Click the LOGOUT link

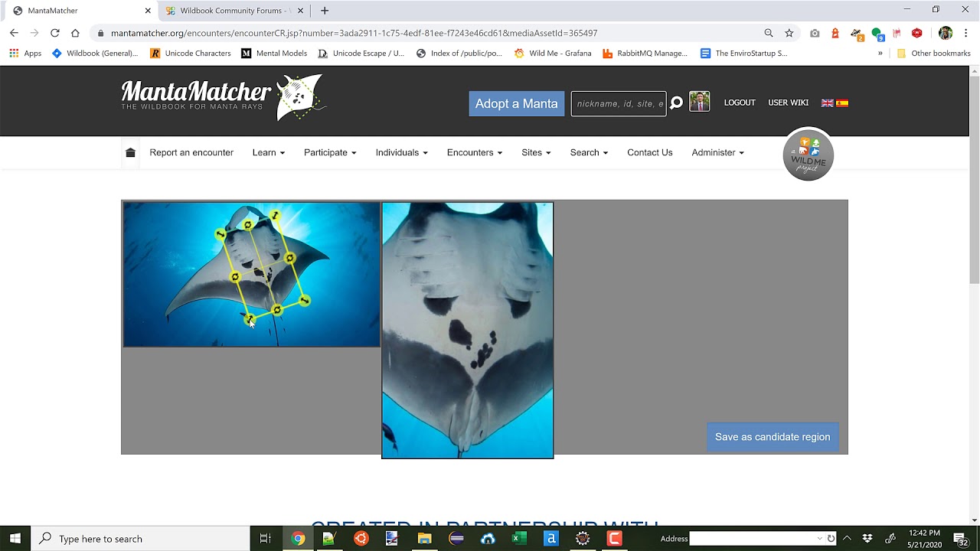[740, 103]
